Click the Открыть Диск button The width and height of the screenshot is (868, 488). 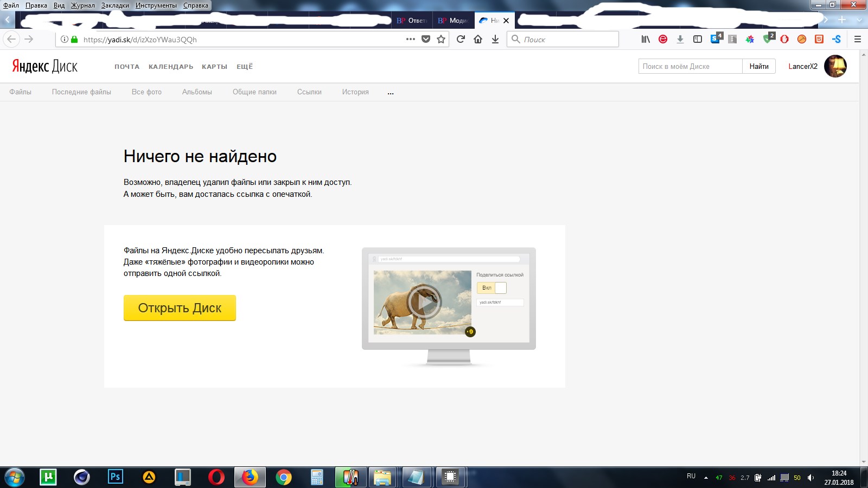[180, 308]
